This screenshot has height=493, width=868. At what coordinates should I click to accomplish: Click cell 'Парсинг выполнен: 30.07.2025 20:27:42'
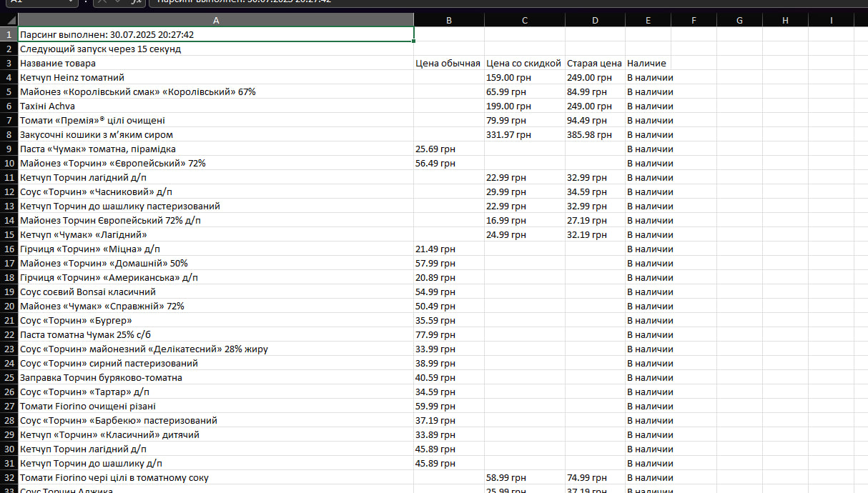[x=216, y=34]
